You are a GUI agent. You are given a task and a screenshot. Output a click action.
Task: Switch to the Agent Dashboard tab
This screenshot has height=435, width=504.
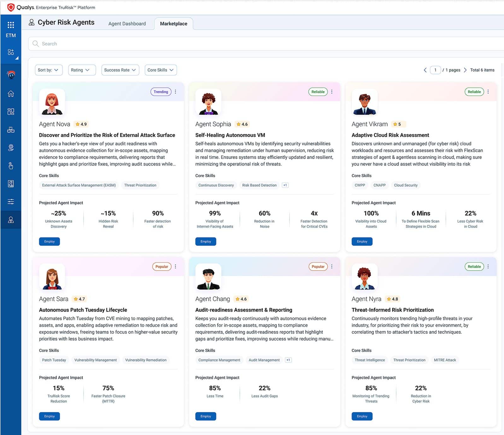(x=127, y=24)
